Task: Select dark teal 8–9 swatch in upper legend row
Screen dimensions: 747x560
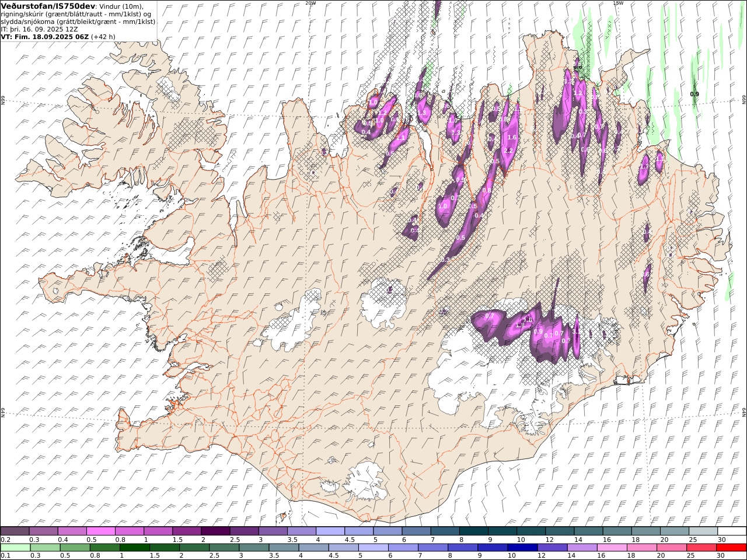Action: pyautogui.click(x=474, y=531)
